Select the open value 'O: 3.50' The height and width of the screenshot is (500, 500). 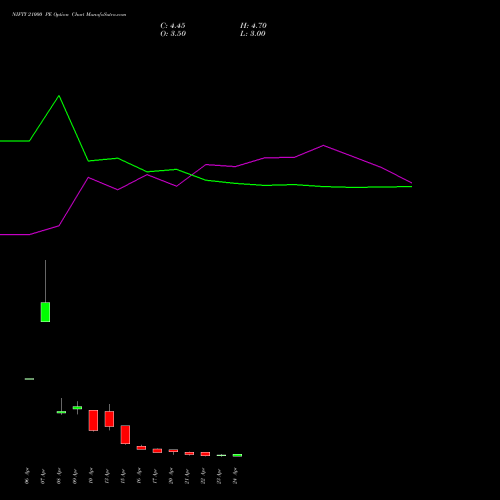pyautogui.click(x=173, y=34)
